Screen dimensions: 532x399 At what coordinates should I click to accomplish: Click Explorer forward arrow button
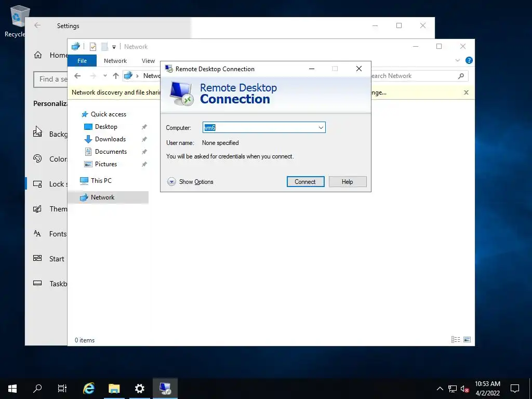(x=92, y=76)
